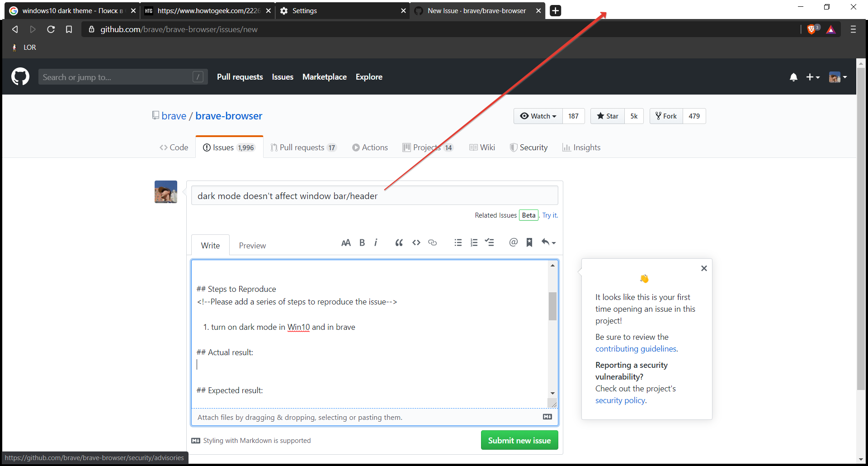This screenshot has height=466, width=868.
Task: Click the Try it link
Action: point(550,215)
